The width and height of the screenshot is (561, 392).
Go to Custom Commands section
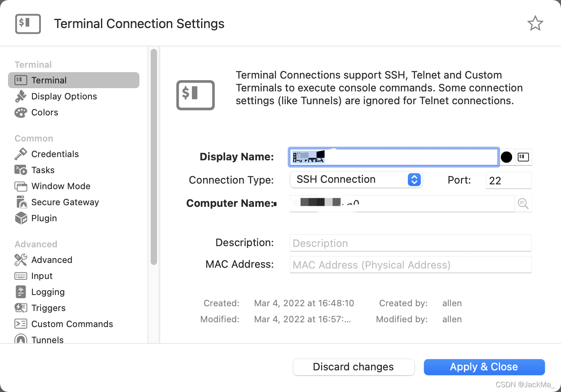point(72,324)
